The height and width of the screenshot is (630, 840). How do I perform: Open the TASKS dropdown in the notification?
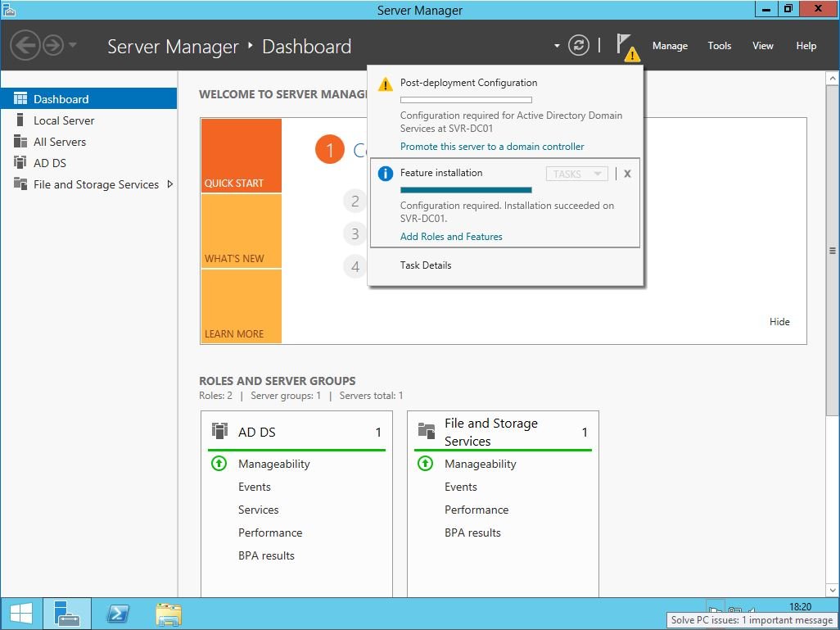576,174
